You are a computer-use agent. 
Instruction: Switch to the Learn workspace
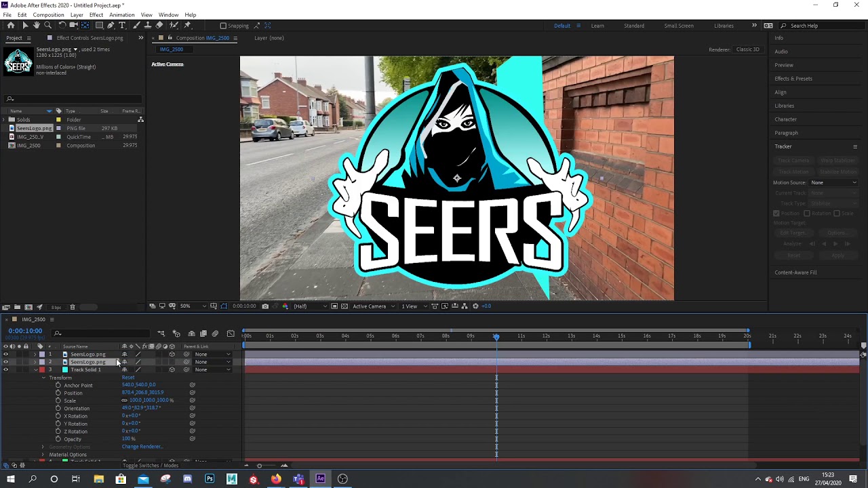(597, 26)
